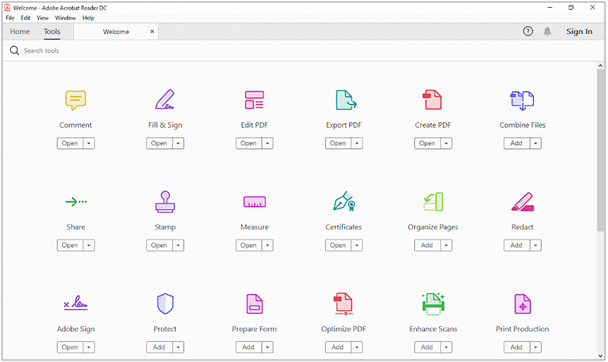This screenshot has height=362, width=608.
Task: Expand the Share dropdown arrow
Action: coord(89,245)
